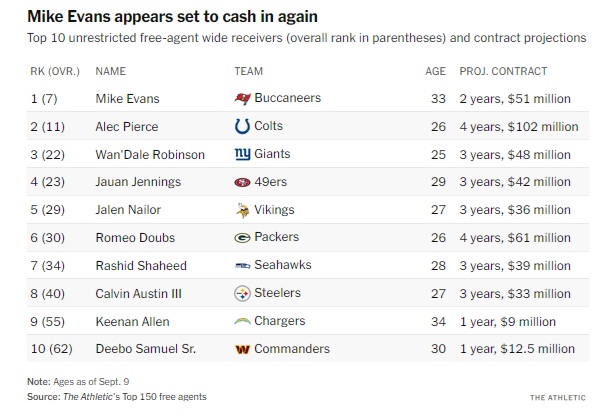Screen dimensions: 604x418
Task: Click the Buccaneers team logo
Action: click(x=242, y=99)
